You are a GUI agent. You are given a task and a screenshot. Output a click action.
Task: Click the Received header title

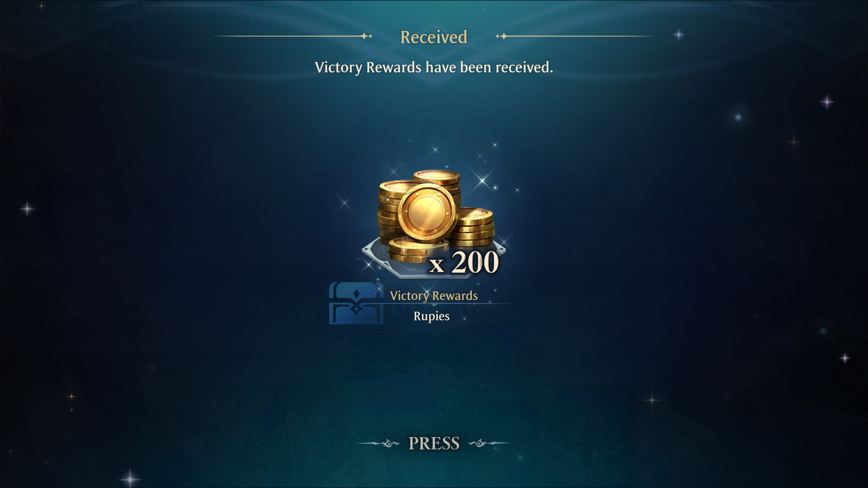tap(434, 37)
